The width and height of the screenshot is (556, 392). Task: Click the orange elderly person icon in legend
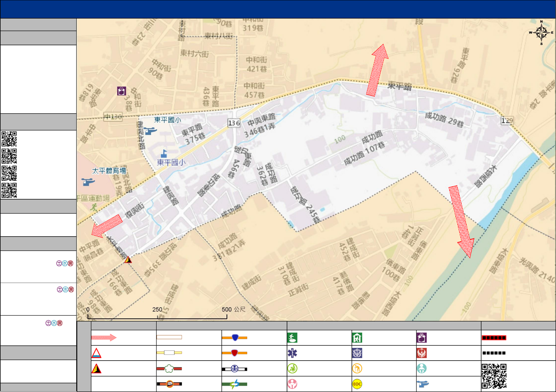357,369
